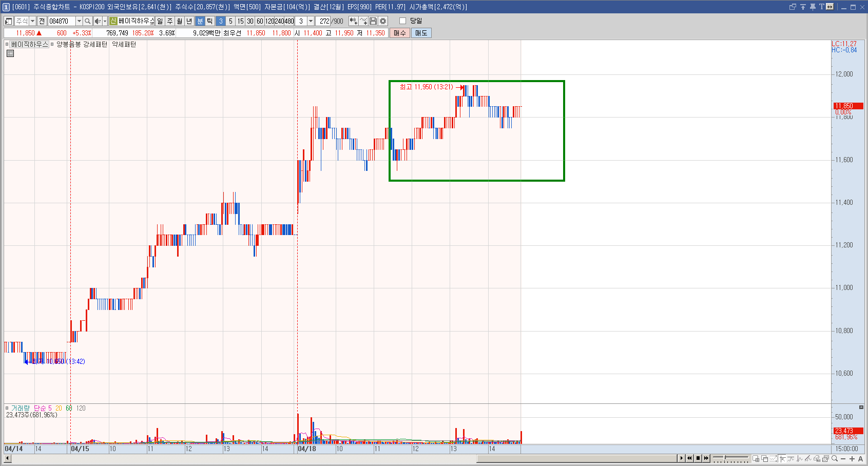This screenshot has height=466, width=868.
Task: Expand the stock code dropdown arrow
Action: pyautogui.click(x=79, y=21)
